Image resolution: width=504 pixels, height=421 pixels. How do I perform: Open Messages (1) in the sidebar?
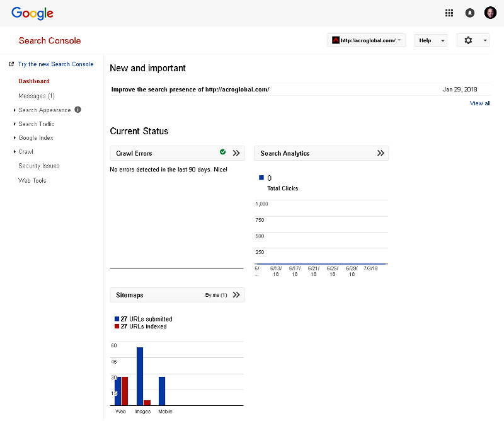pyautogui.click(x=37, y=96)
